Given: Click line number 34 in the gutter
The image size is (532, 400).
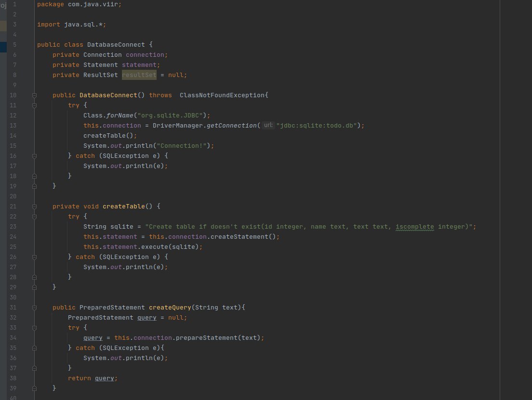Looking at the screenshot, I should tap(13, 338).
